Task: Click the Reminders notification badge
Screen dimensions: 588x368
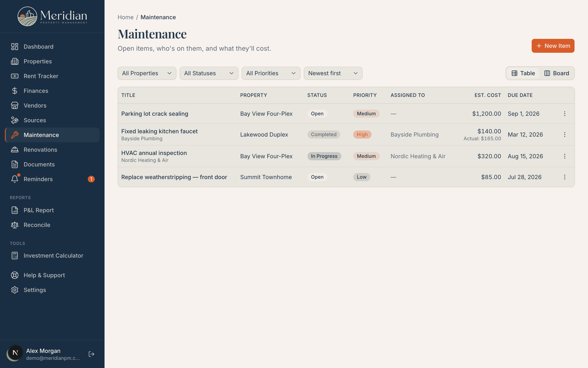Action: [91, 179]
